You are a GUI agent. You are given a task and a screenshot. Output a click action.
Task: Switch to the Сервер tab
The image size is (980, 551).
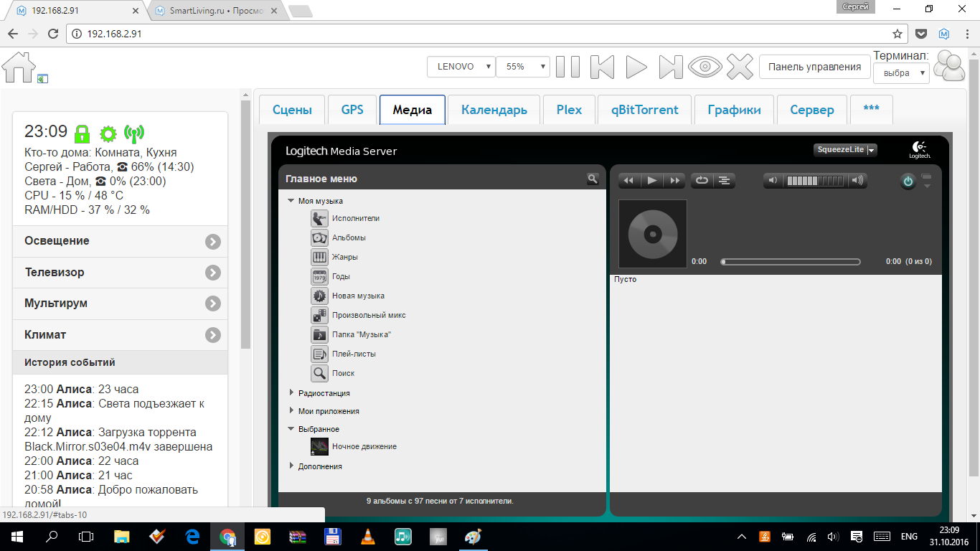point(812,110)
